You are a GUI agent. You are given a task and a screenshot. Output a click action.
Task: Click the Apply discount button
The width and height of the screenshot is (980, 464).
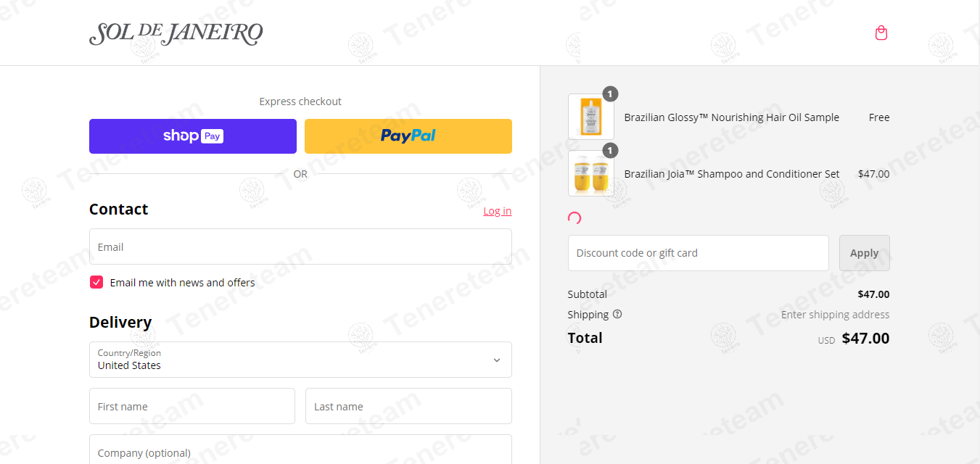(x=864, y=253)
